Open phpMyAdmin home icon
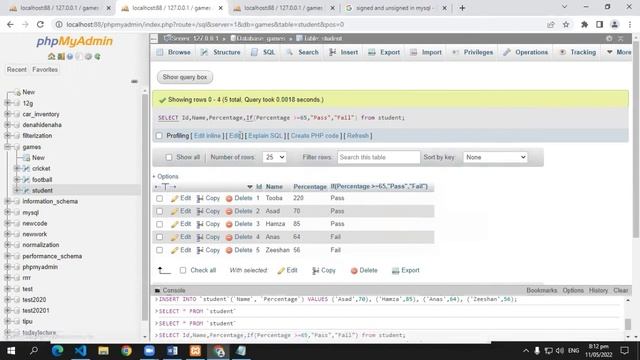640x360 pixels. (51, 56)
